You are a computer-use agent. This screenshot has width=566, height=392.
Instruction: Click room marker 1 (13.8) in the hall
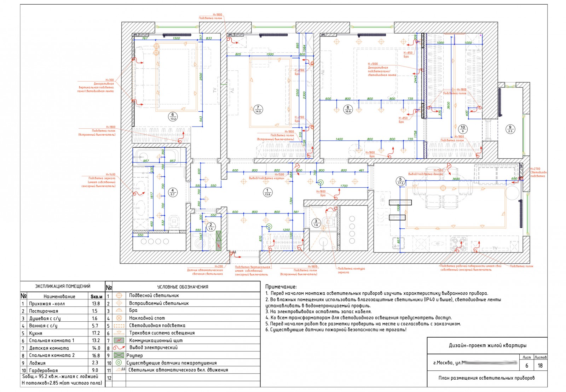[267, 192]
